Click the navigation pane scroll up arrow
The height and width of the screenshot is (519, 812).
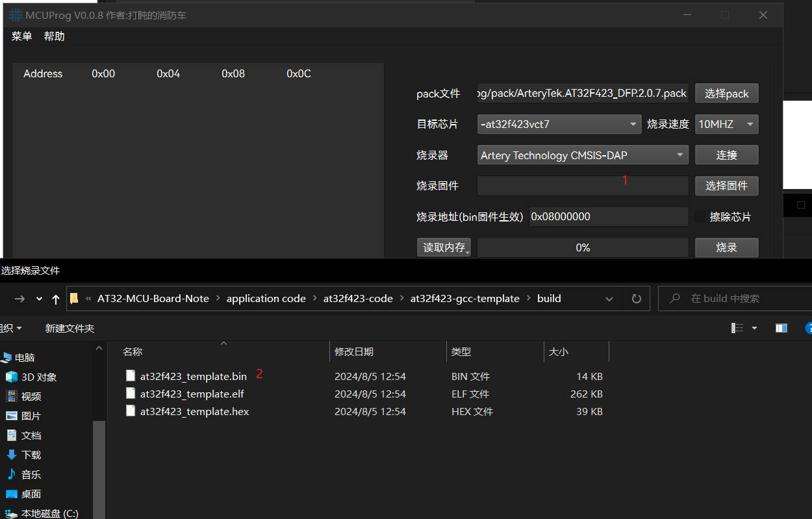click(99, 348)
